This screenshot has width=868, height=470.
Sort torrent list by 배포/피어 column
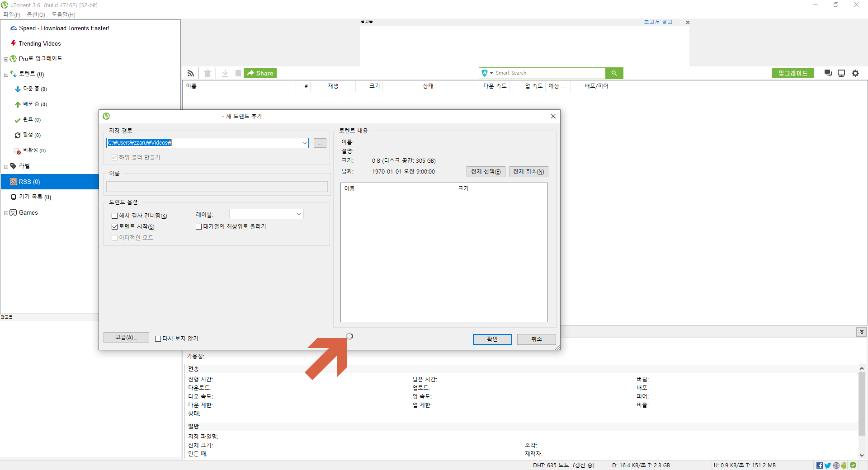click(591, 86)
